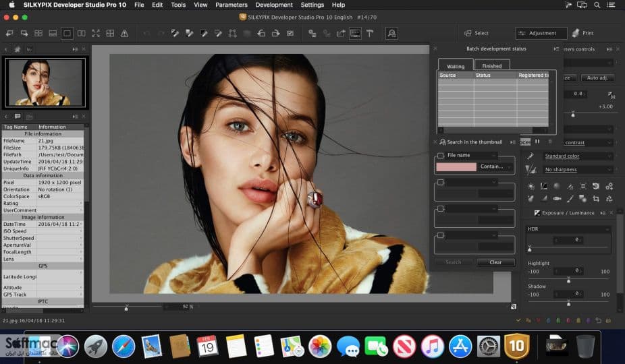Image resolution: width=625 pixels, height=364 pixels.
Task: Enable the second search condition checkbox
Action: point(441,182)
